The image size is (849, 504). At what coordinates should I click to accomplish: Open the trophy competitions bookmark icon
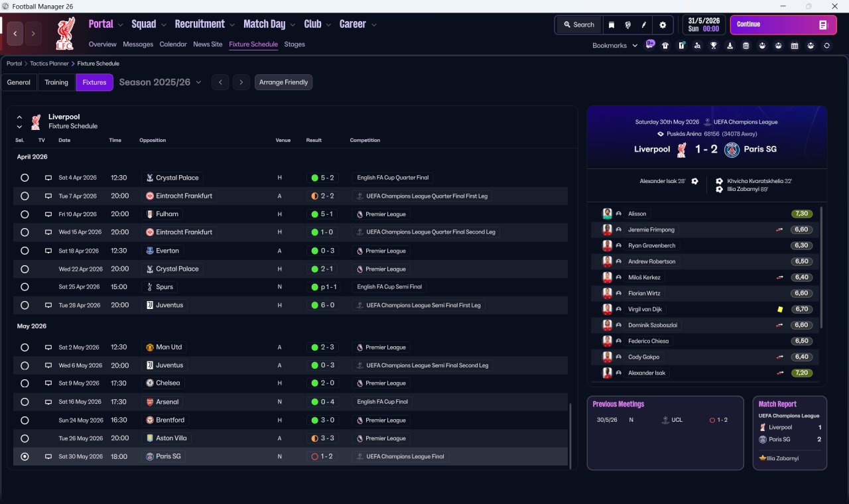tap(714, 46)
